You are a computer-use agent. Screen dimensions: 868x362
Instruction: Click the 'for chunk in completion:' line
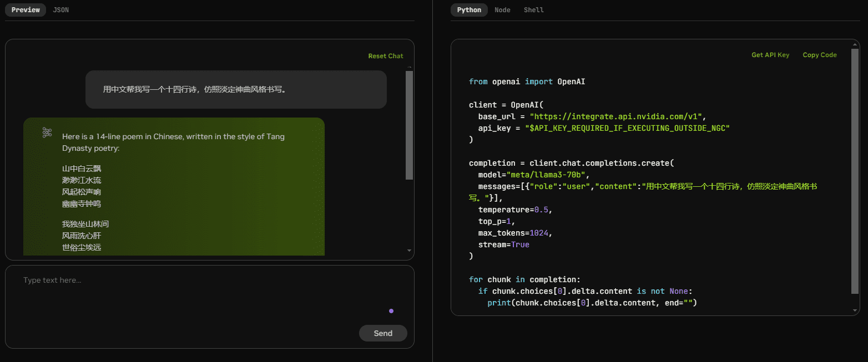tap(524, 279)
